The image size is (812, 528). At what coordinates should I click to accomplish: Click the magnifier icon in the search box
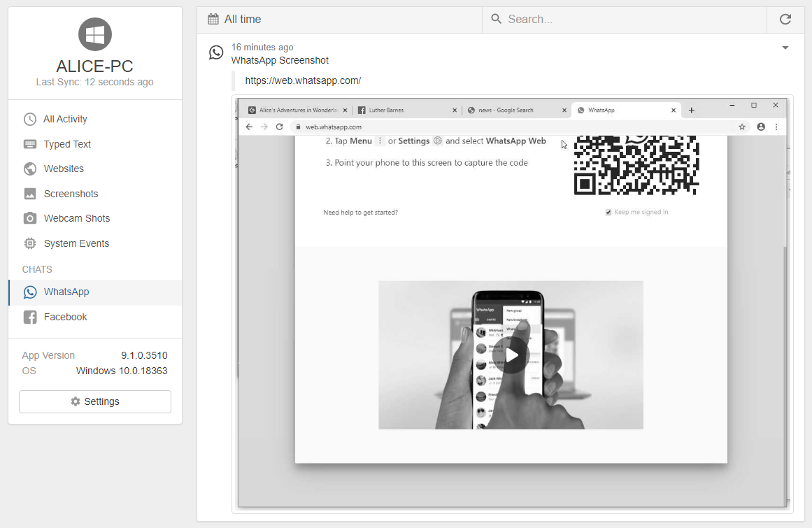click(496, 19)
